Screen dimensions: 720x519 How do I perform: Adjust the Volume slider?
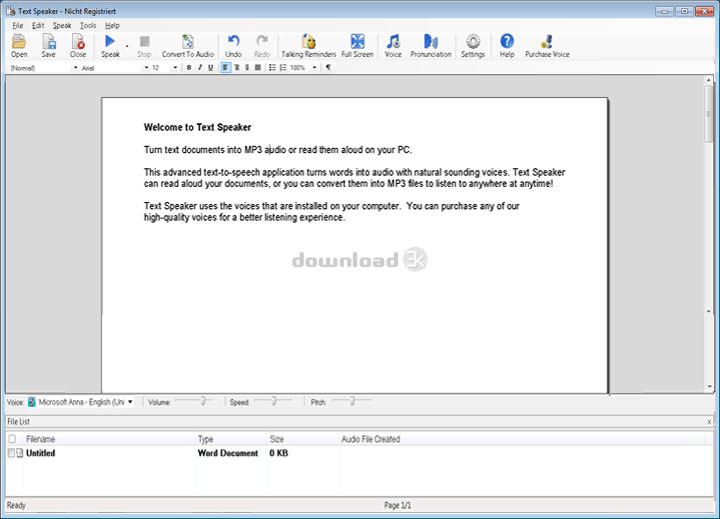pyautogui.click(x=202, y=401)
